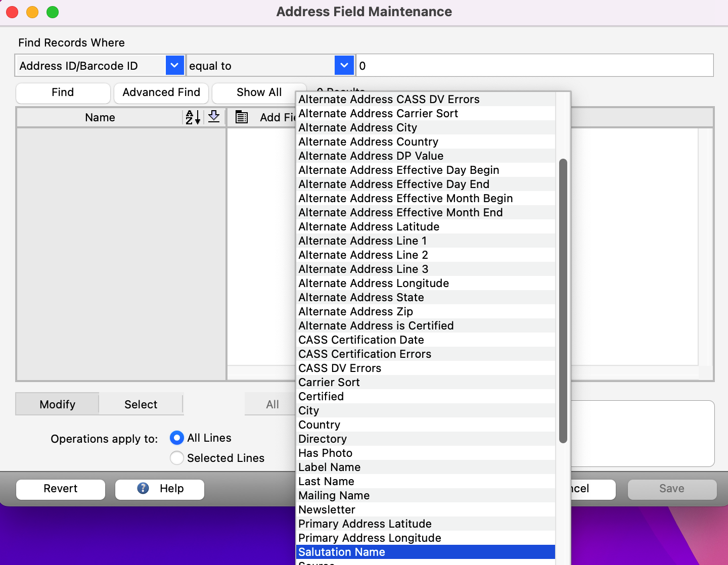Click the alphabetical A-Z sort icon
Viewport: 728px width, 565px height.
[192, 117]
